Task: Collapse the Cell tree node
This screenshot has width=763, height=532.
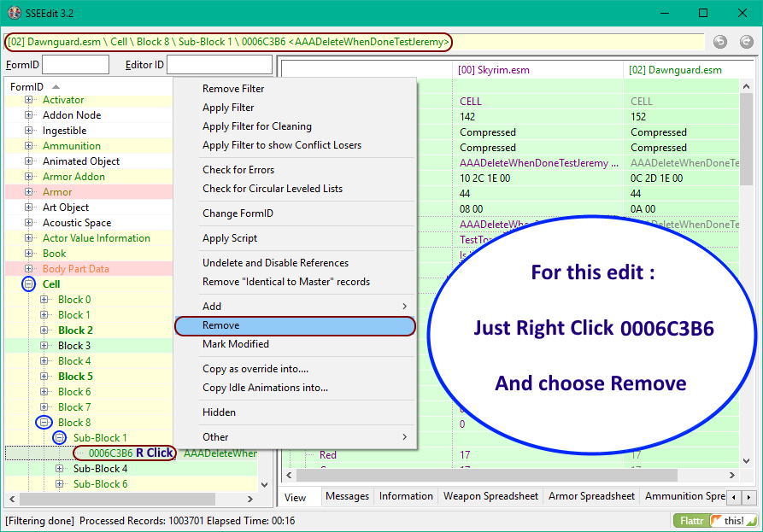Action: click(x=29, y=284)
